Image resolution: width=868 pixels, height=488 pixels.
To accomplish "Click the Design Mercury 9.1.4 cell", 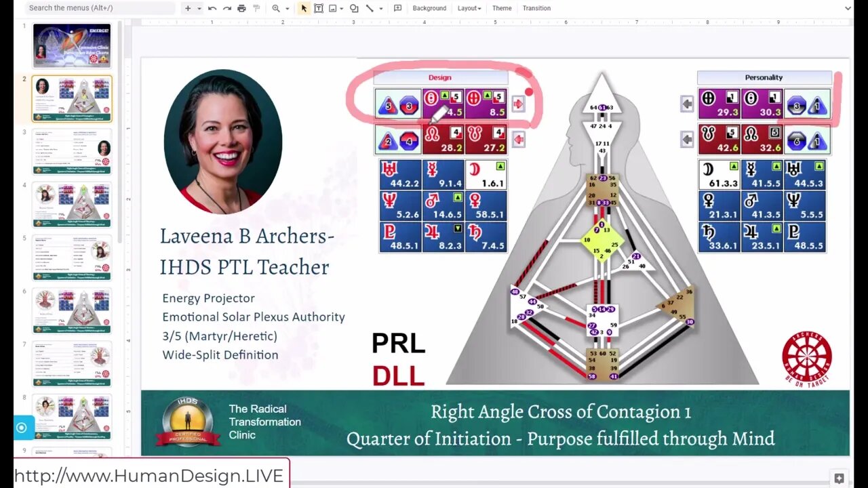I will (x=443, y=175).
